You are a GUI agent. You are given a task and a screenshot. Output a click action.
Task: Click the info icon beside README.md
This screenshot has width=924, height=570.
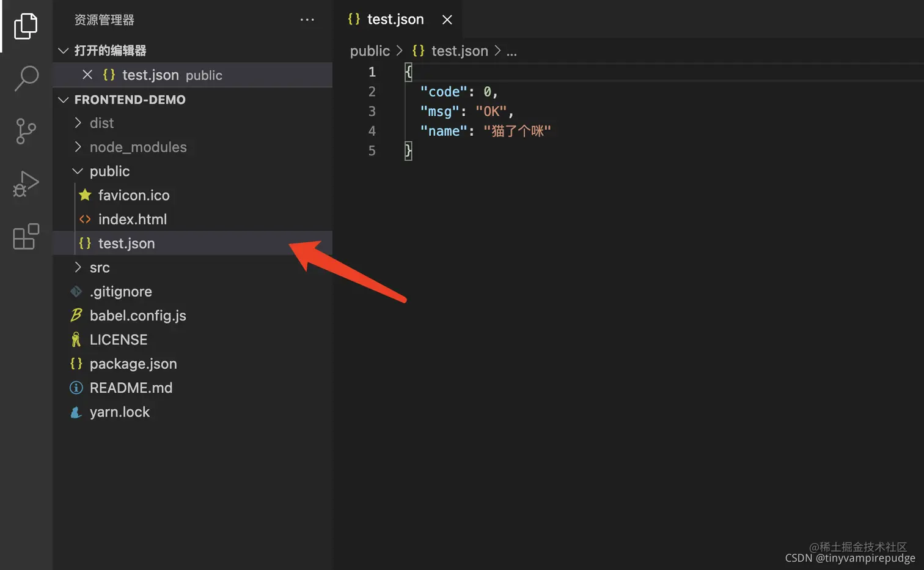coord(76,388)
